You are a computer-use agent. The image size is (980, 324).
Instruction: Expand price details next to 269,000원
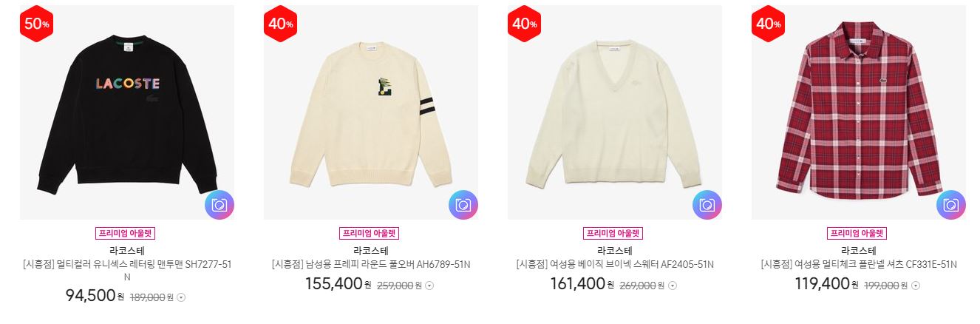pyautogui.click(x=672, y=286)
